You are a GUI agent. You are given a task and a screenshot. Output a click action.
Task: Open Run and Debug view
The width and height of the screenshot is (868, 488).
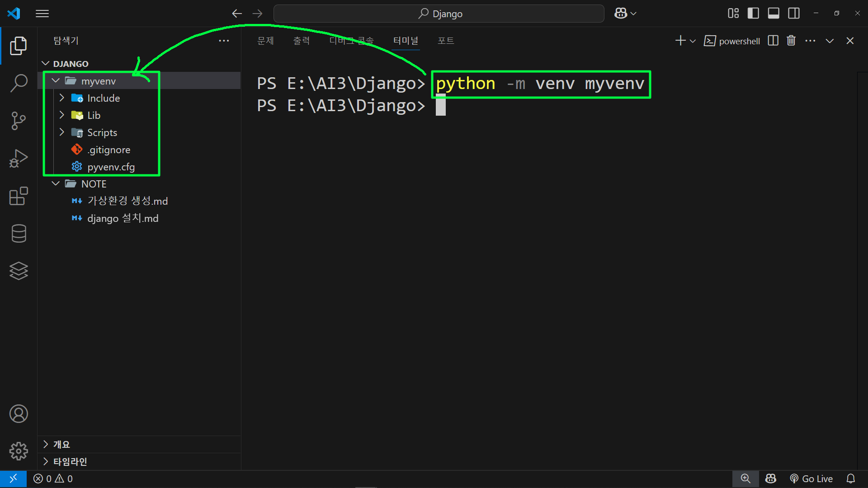(19, 158)
